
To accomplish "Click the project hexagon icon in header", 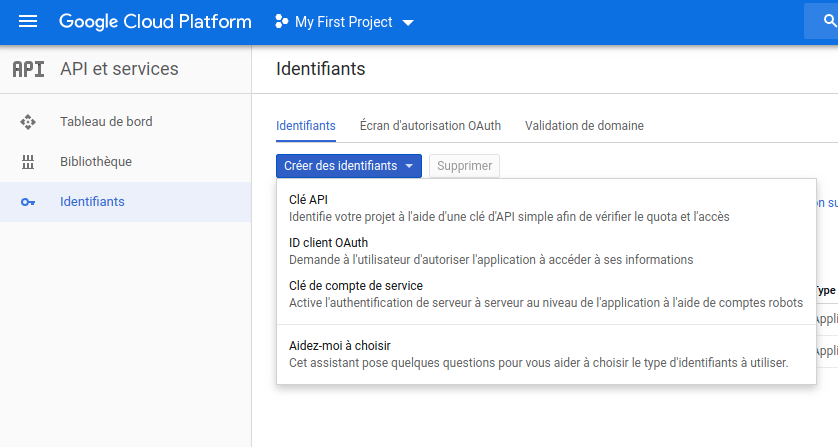I will pos(281,22).
